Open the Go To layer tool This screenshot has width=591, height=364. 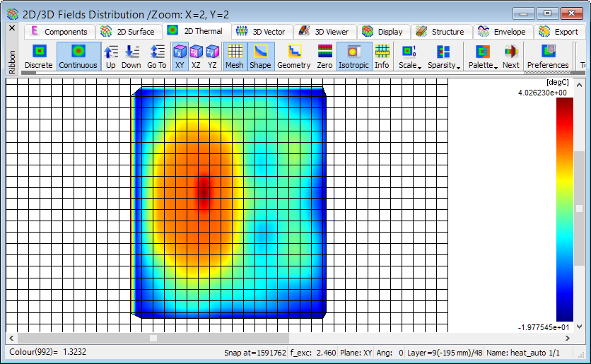click(x=157, y=56)
